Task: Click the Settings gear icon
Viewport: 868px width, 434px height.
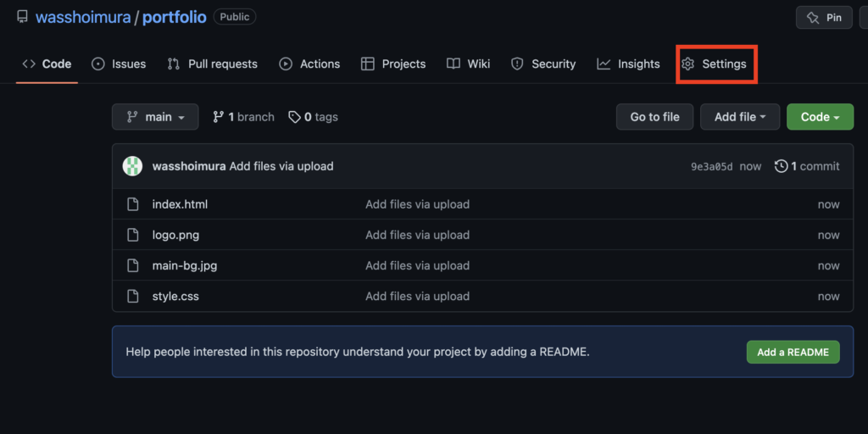Action: click(687, 64)
